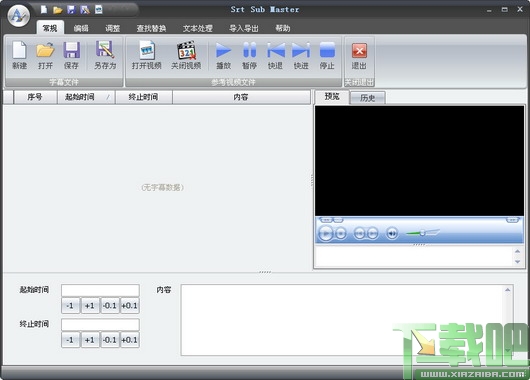Open a subtitle file with 打开
530x380 pixels.
pyautogui.click(x=45, y=55)
